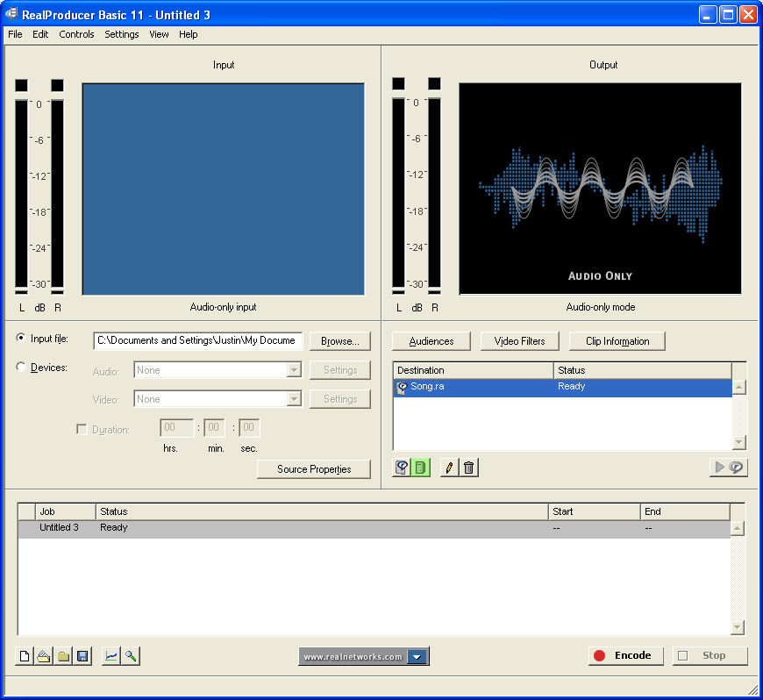Open the File menu
Image resolution: width=763 pixels, height=700 pixels.
15,34
